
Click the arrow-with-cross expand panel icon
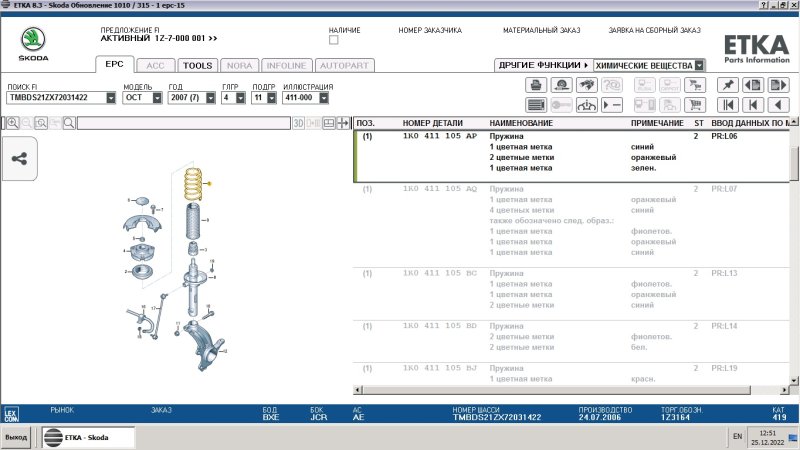(x=343, y=123)
